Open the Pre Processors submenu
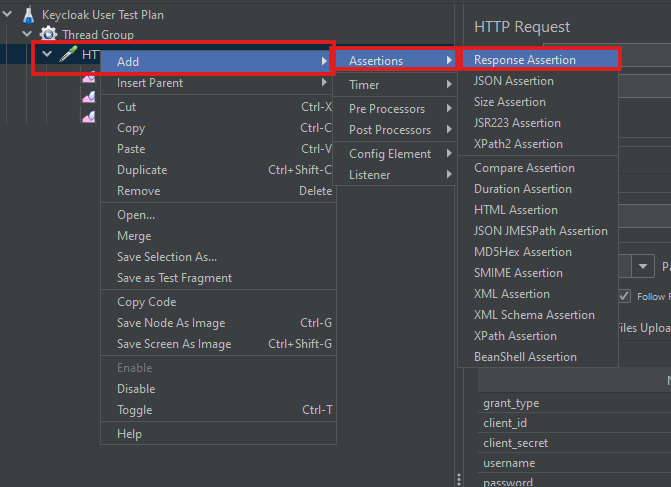 395,109
